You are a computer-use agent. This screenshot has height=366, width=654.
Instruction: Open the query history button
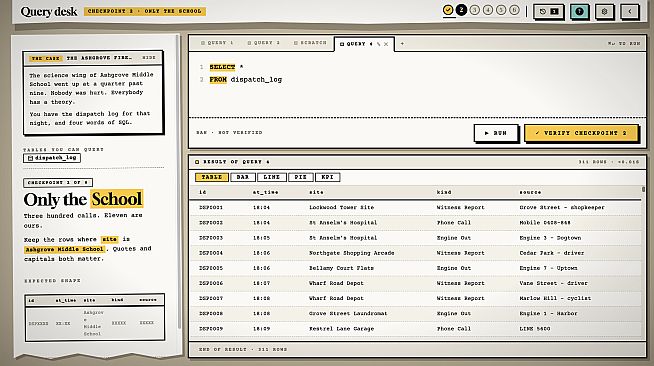548,11
